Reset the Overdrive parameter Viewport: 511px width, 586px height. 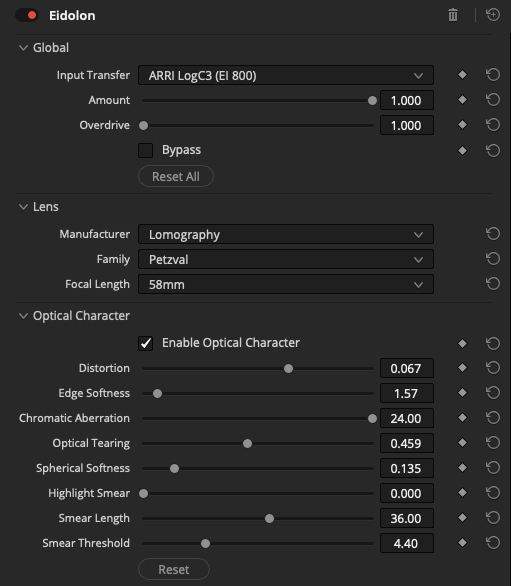[493, 125]
